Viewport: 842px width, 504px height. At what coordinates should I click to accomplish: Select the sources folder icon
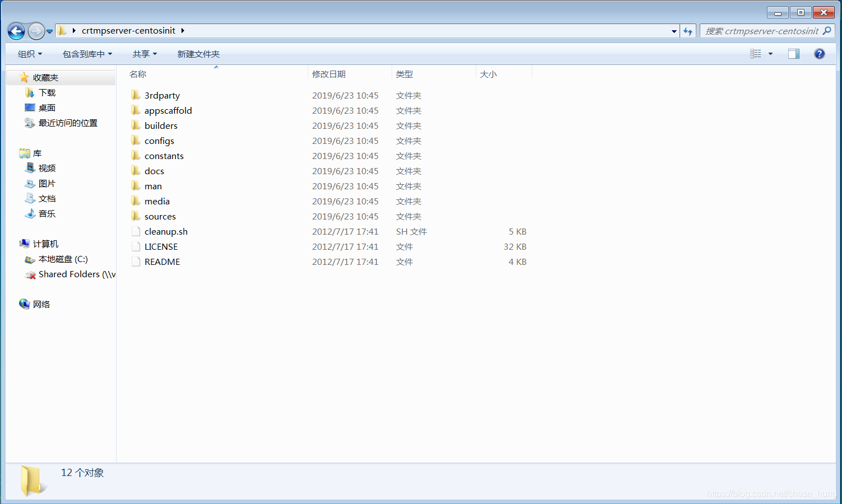[136, 216]
